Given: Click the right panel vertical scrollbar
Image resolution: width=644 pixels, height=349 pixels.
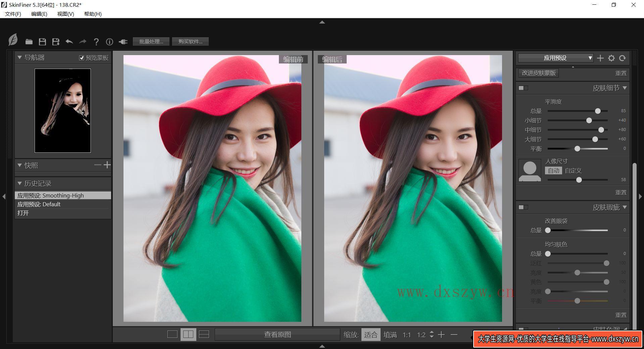Looking at the screenshot, I should 634,247.
